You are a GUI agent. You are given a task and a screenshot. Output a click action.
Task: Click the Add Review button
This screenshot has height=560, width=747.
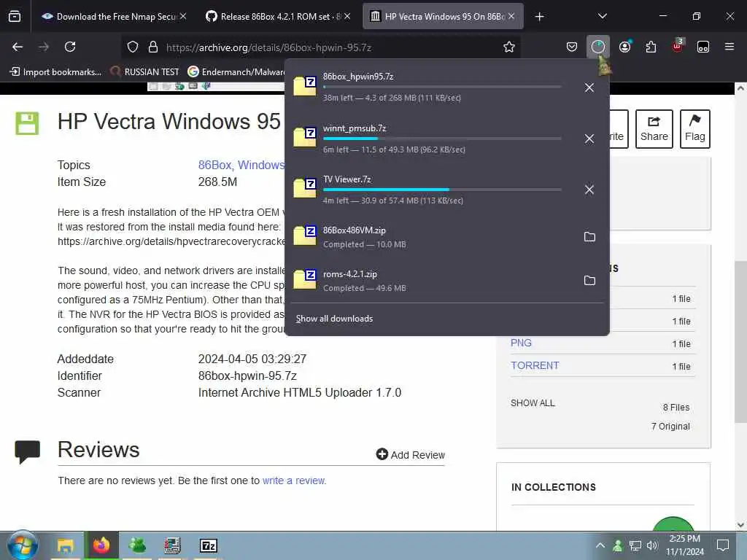(410, 455)
